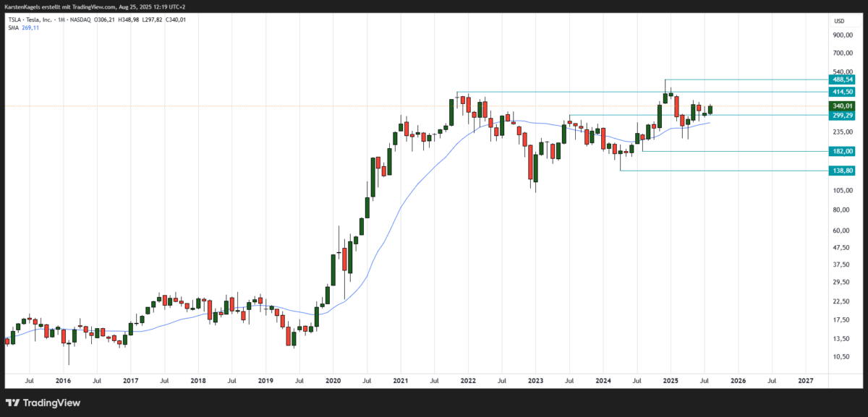Viewport: 868px width, 417px height.
Task: Click the 2020 label on time axis
Action: (333, 379)
